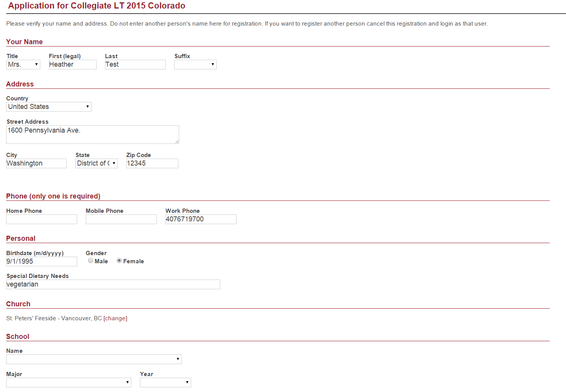Click the Zip Code field
The height and width of the screenshot is (392, 566).
pyautogui.click(x=152, y=163)
